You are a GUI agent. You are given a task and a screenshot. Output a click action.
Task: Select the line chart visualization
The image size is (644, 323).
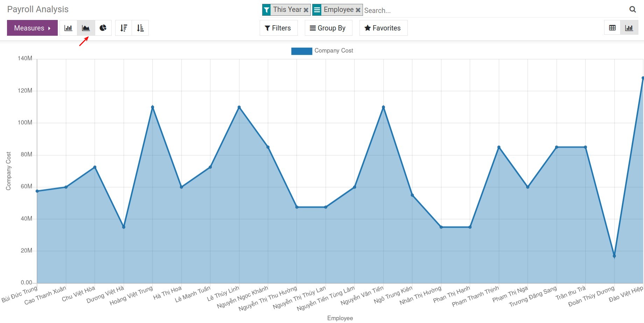tap(86, 28)
